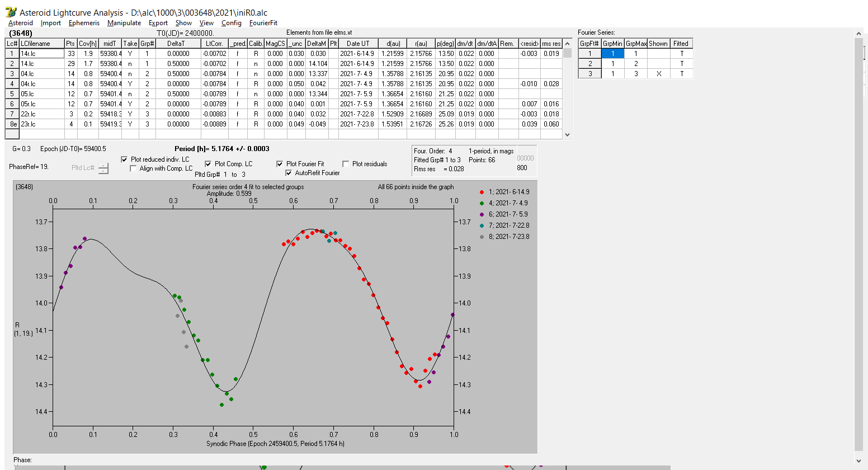868x470 pixels.
Task: Click the Synodic Phase axis caption
Action: [x=275, y=444]
